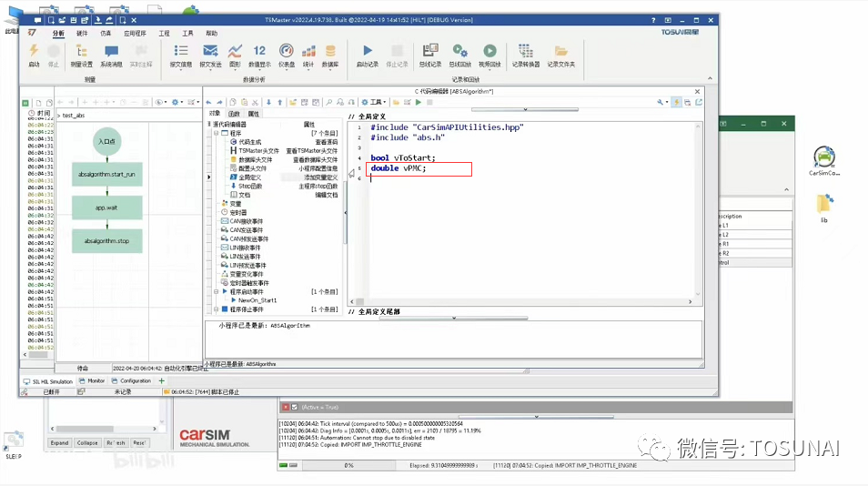Click the green icon in automation panel toolbar
The image size is (868, 486).
pos(25,103)
